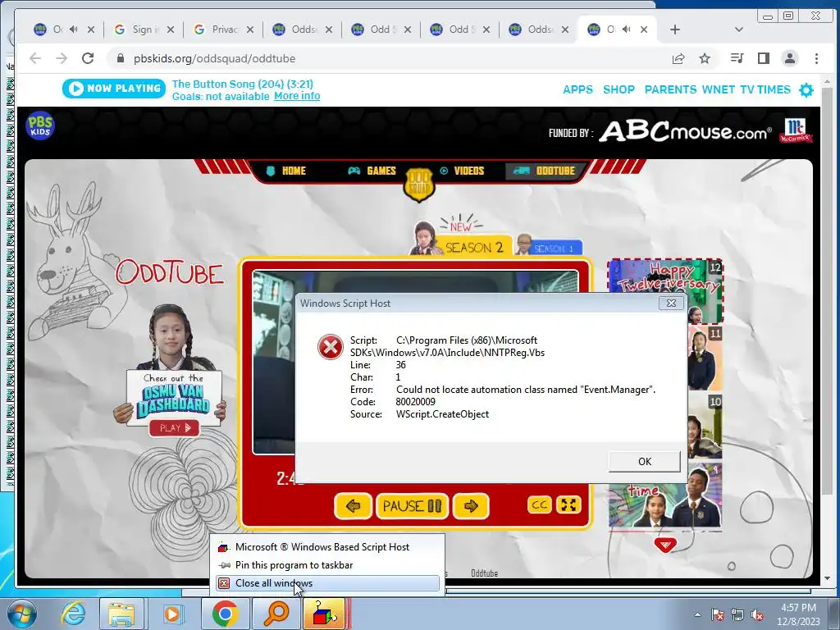Select ODDTUBE in Odd Squad nav

544,171
